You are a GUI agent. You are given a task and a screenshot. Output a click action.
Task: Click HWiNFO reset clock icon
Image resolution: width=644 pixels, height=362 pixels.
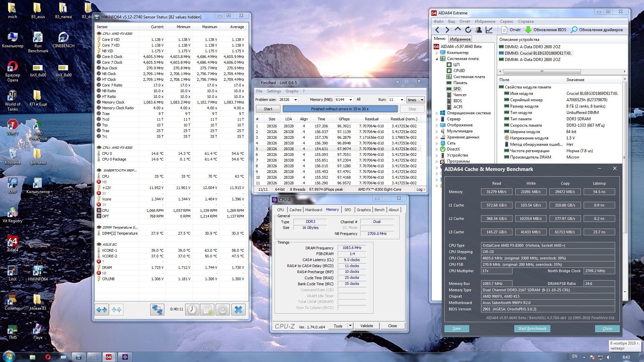pyautogui.click(x=192, y=309)
